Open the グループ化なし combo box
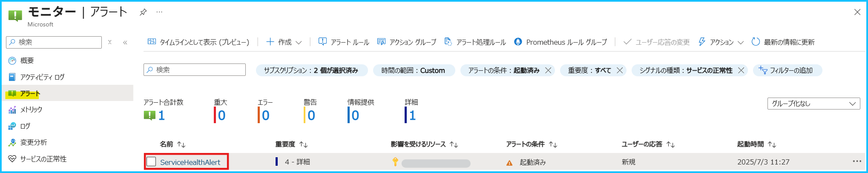This screenshot has width=868, height=173. pyautogui.click(x=813, y=104)
